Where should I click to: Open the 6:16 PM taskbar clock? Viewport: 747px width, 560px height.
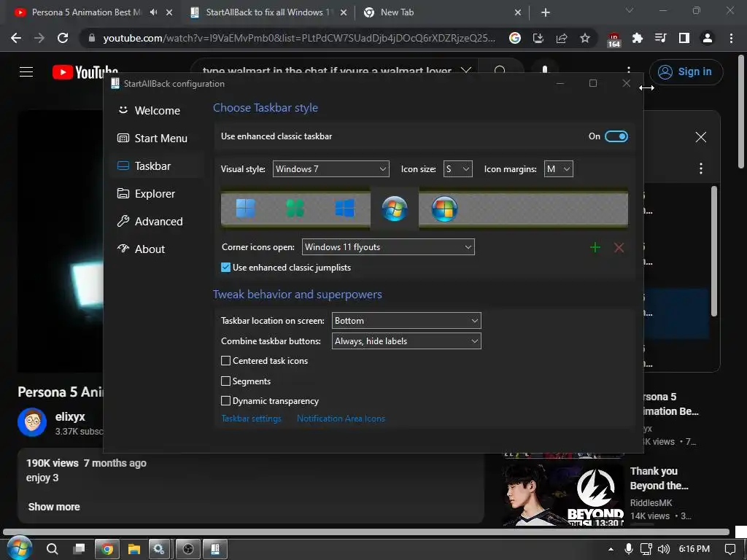[694, 549]
